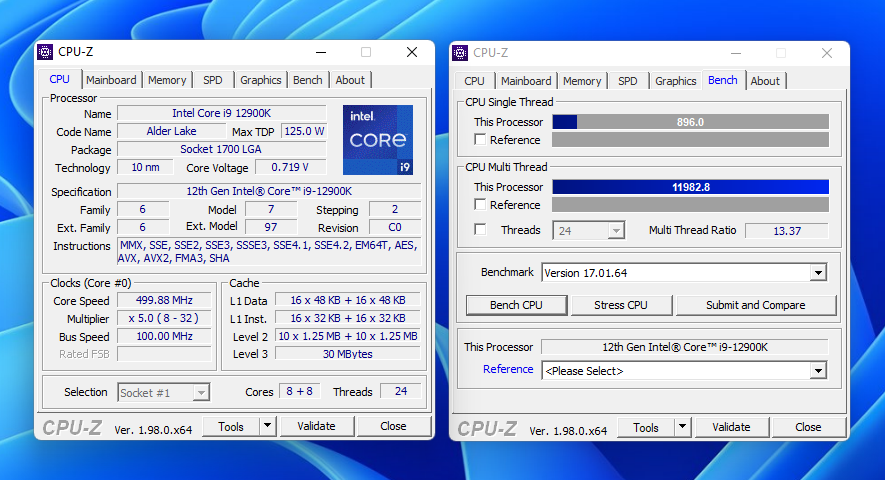885x480 pixels.
Task: Open the Threads count dropdown showing 24
Action: click(616, 230)
